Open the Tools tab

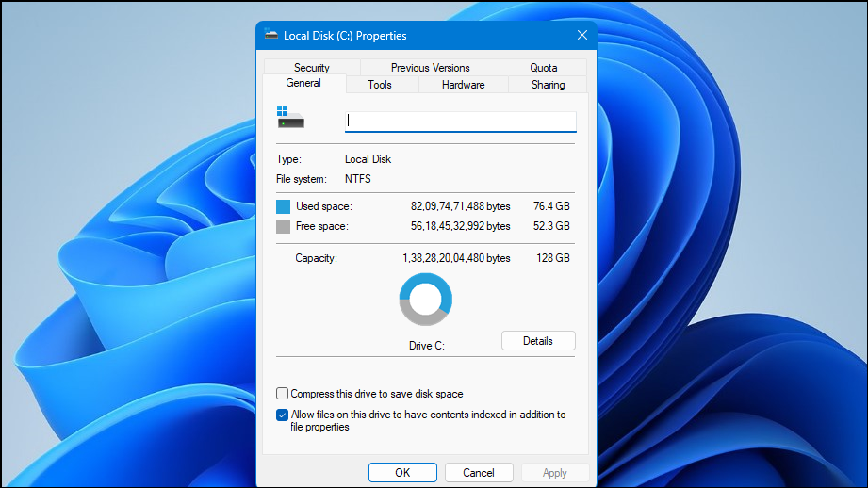pos(380,85)
